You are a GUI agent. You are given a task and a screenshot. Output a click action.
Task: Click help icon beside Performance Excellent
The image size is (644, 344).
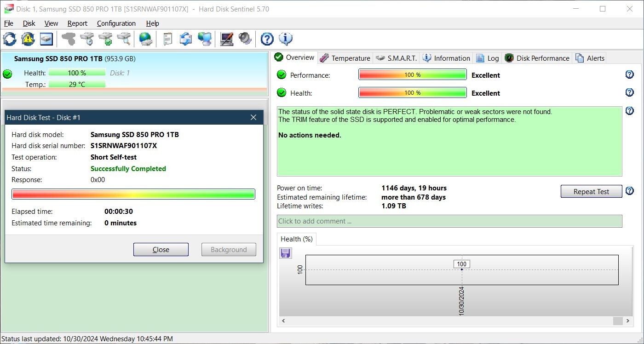click(x=630, y=75)
